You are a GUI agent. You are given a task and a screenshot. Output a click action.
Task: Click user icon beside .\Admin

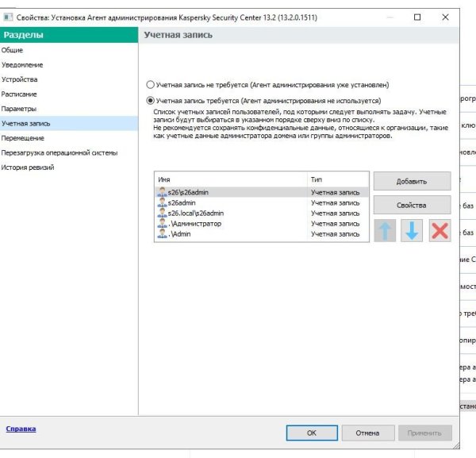click(162, 234)
